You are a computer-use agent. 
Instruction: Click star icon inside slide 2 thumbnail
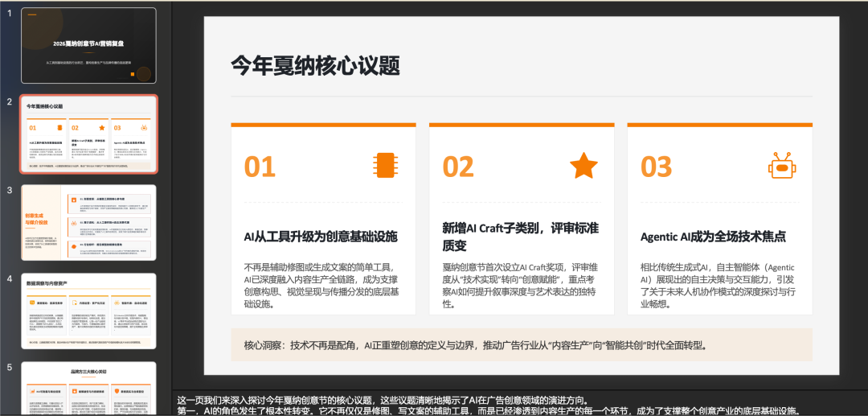tap(102, 127)
